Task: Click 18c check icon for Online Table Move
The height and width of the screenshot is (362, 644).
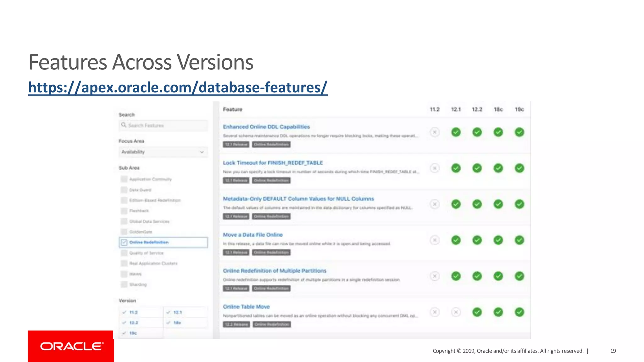Action: pos(498,312)
